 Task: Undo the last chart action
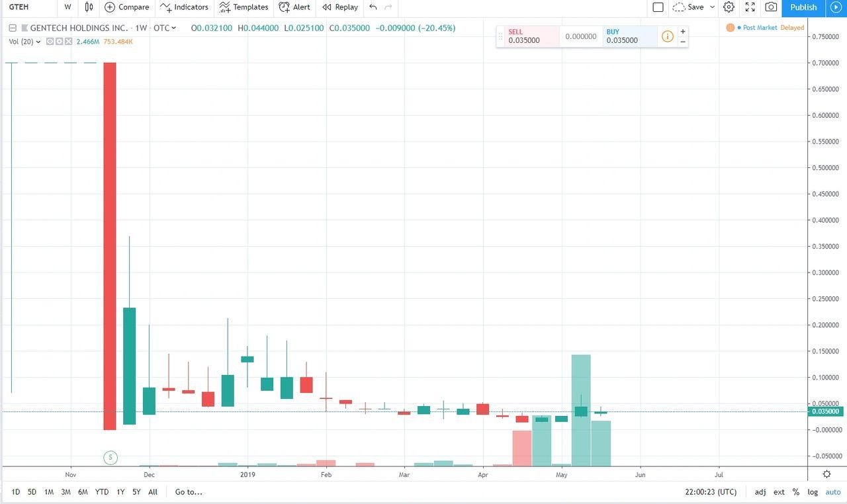click(372, 7)
